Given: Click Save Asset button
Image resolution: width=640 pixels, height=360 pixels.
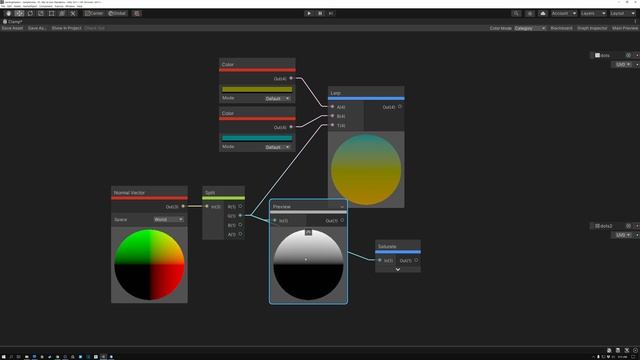Looking at the screenshot, I should click(x=12, y=28).
